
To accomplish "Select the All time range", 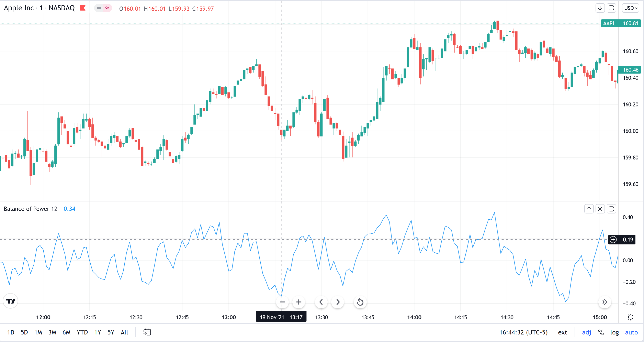I will click(x=124, y=332).
